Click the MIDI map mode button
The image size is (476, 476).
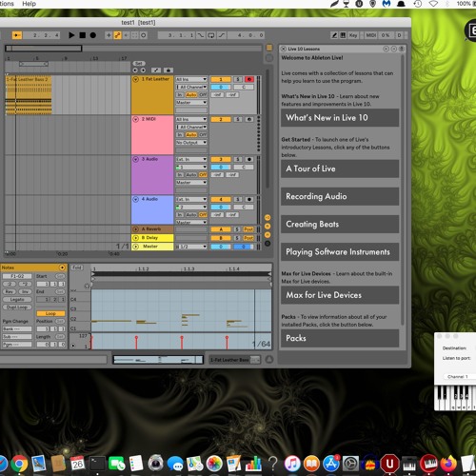[371, 35]
